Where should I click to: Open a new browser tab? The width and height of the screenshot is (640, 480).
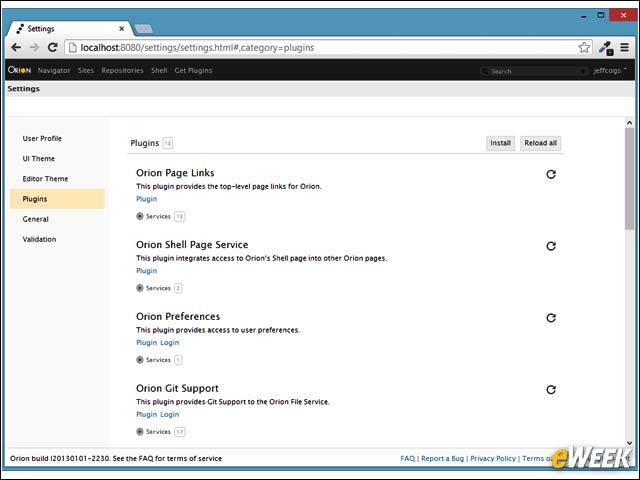[x=144, y=29]
